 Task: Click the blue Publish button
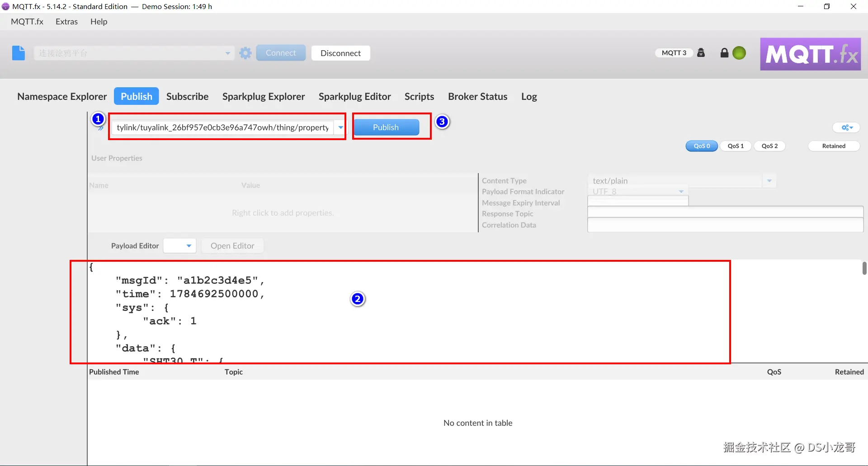[386, 127]
